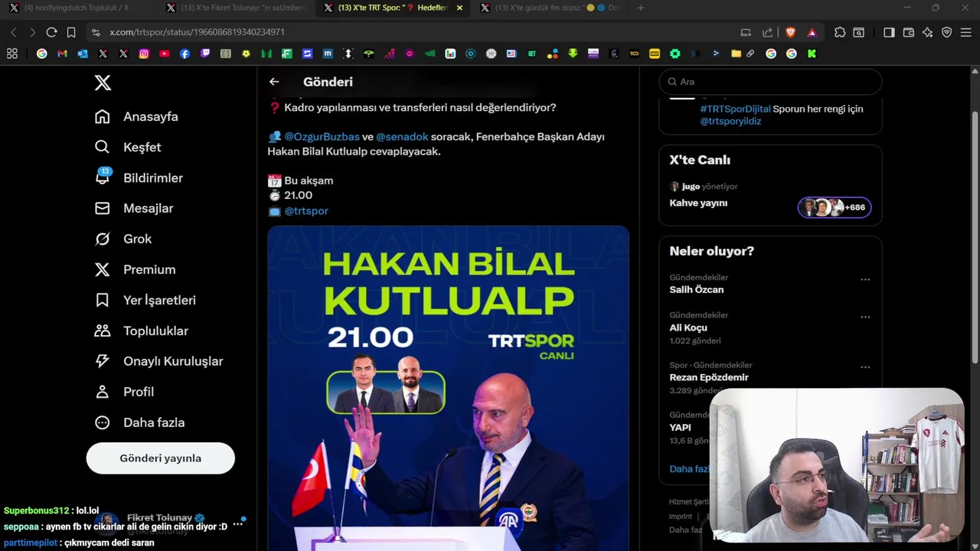Open the page share icon
The width and height of the screenshot is (980, 551).
(767, 32)
